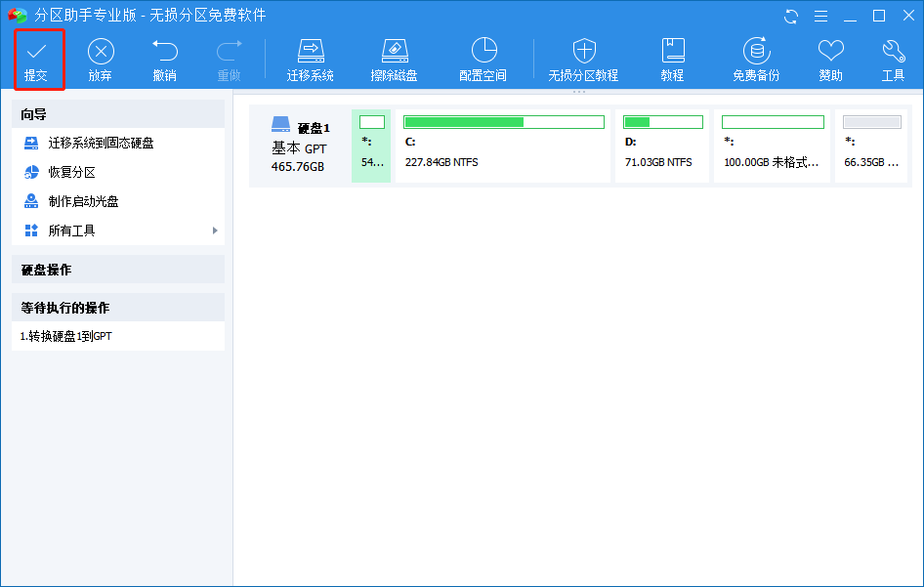
Task: Select 制作启动光盘 wizard item
Action: coord(118,201)
